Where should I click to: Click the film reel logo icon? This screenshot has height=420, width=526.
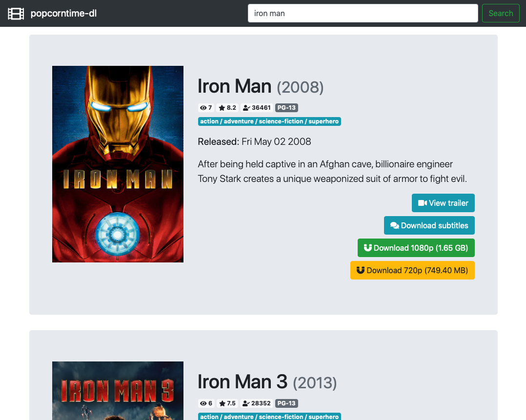(16, 14)
